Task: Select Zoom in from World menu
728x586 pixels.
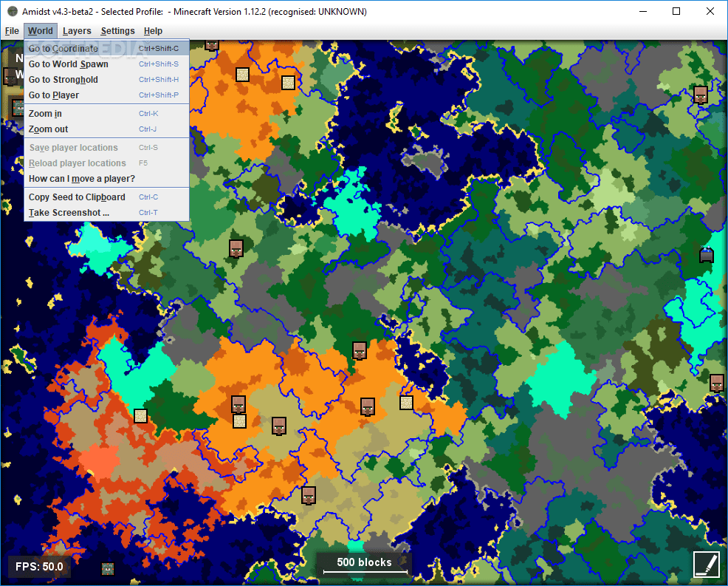Action: (x=107, y=114)
